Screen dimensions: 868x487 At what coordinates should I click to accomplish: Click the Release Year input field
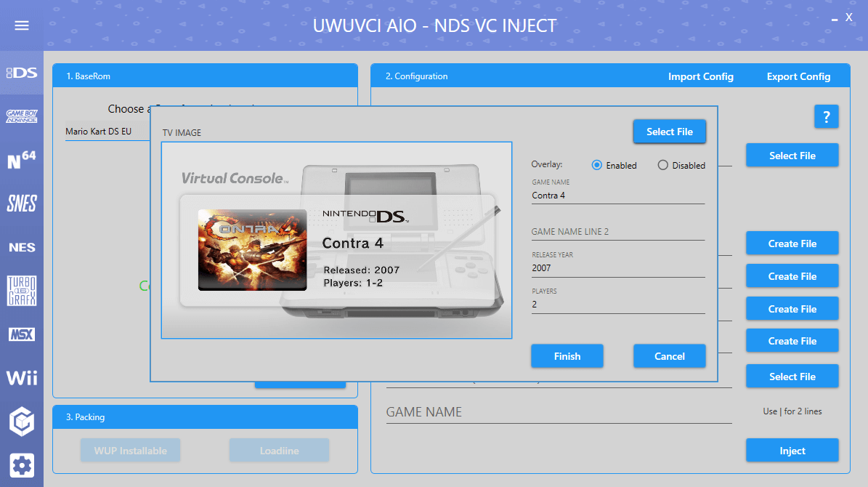click(617, 268)
